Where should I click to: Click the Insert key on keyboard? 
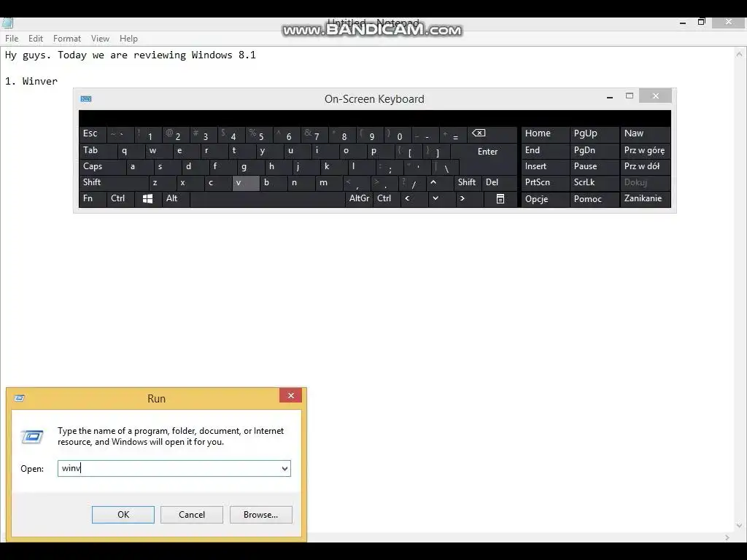[x=546, y=167]
